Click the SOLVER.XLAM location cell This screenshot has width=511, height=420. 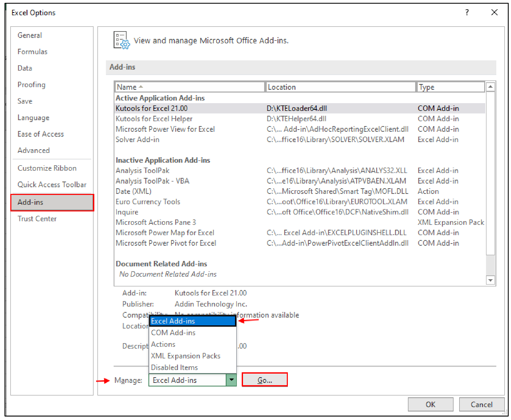pyautogui.click(x=336, y=140)
